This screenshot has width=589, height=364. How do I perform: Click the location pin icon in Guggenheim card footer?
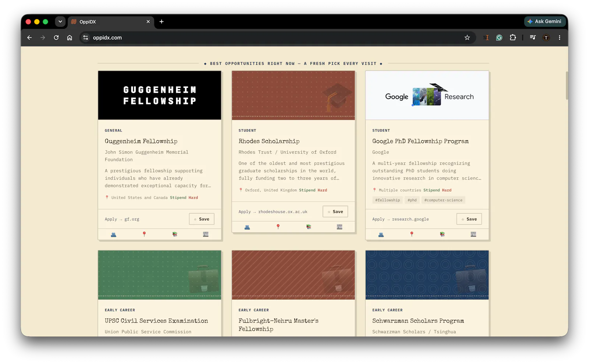(144, 234)
